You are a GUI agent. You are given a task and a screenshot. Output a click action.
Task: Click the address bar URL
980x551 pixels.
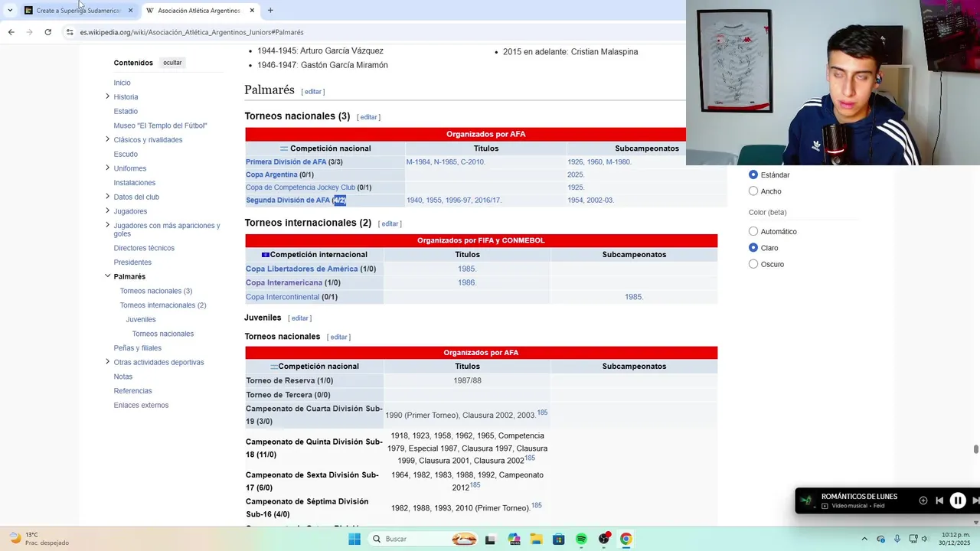tap(191, 32)
